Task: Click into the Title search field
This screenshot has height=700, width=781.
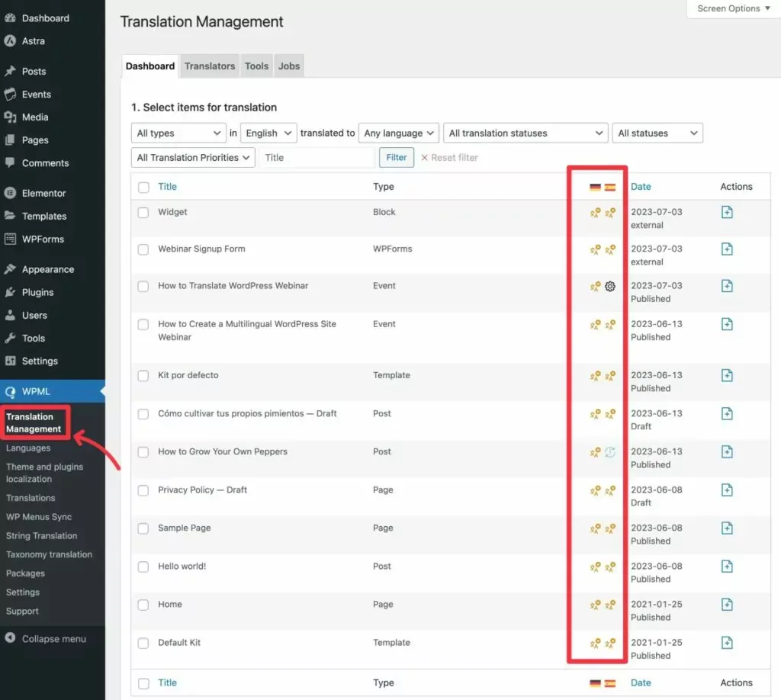Action: [x=317, y=158]
